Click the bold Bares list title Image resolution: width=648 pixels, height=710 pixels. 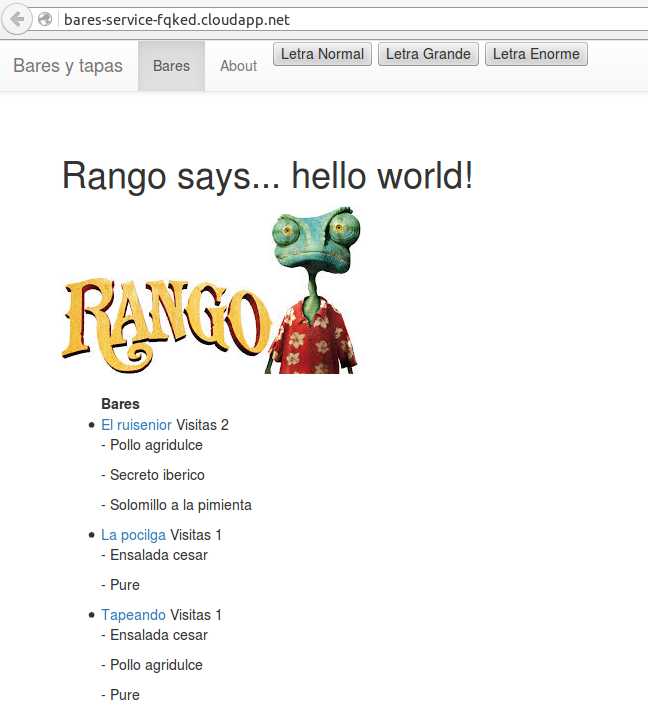tap(120, 404)
